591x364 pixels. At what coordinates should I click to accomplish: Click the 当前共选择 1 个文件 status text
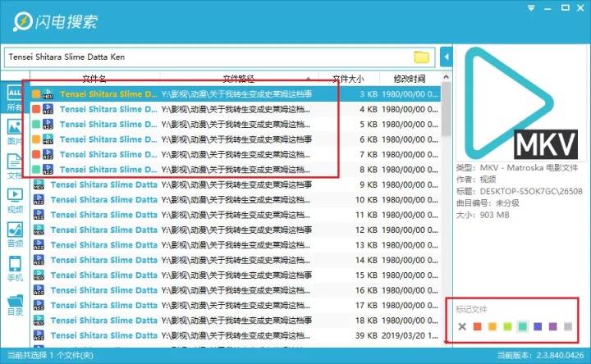(50, 355)
